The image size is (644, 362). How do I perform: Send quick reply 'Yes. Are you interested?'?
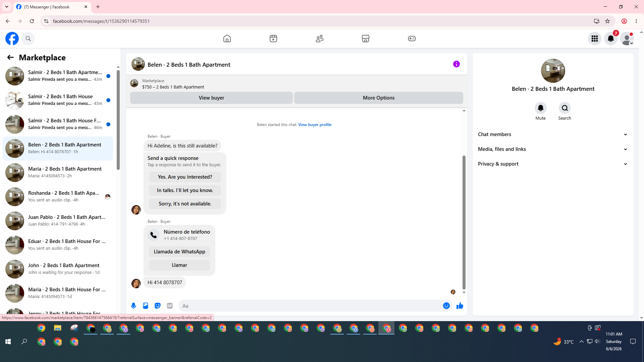point(185,177)
